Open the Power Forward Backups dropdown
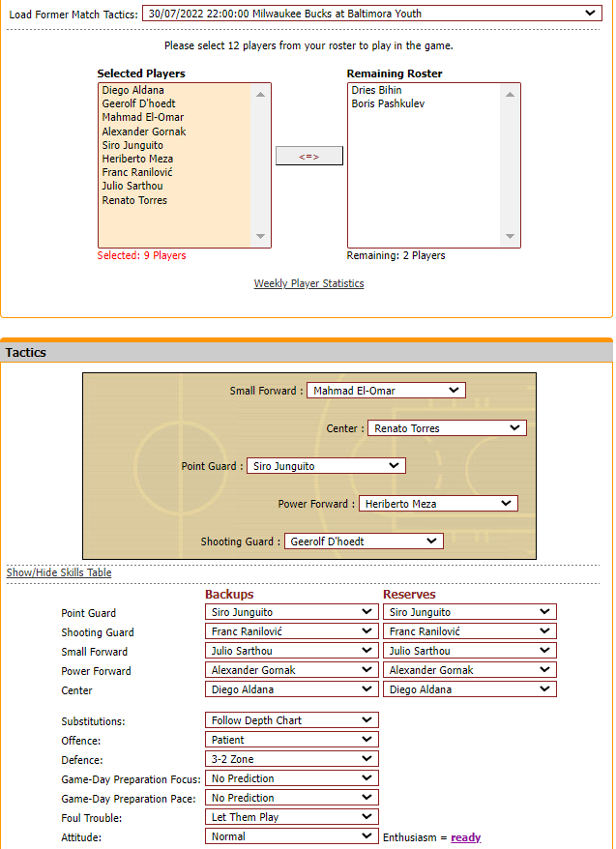Screen dimensions: 616x849 click(292, 670)
